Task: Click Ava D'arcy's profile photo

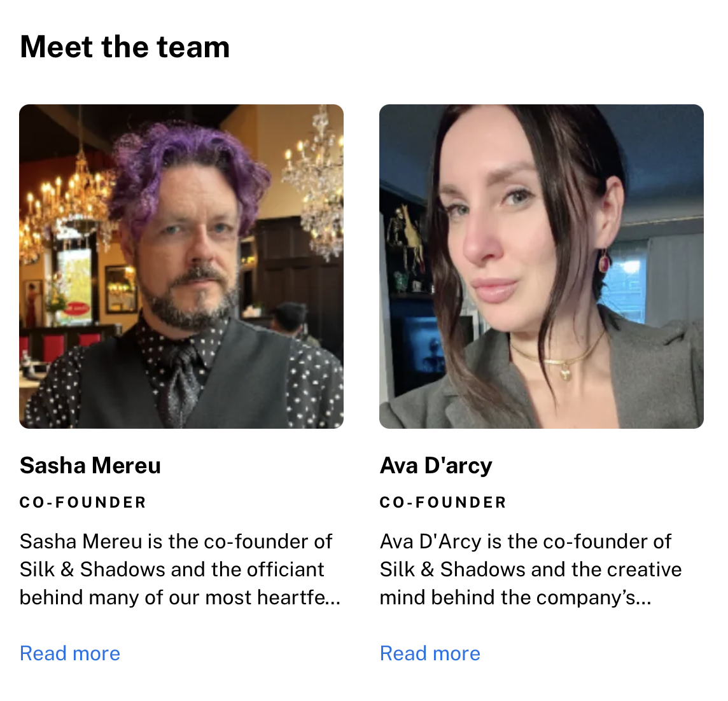Action: pyautogui.click(x=542, y=267)
